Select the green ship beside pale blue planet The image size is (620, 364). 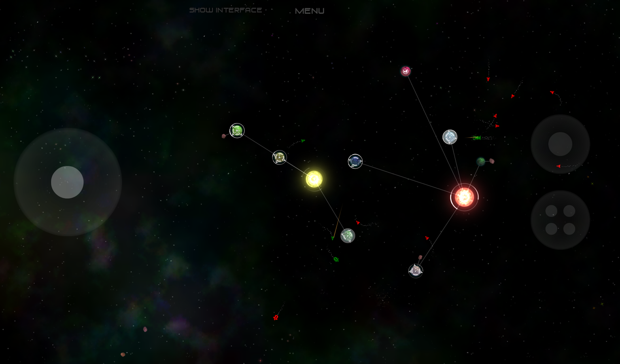476,138
